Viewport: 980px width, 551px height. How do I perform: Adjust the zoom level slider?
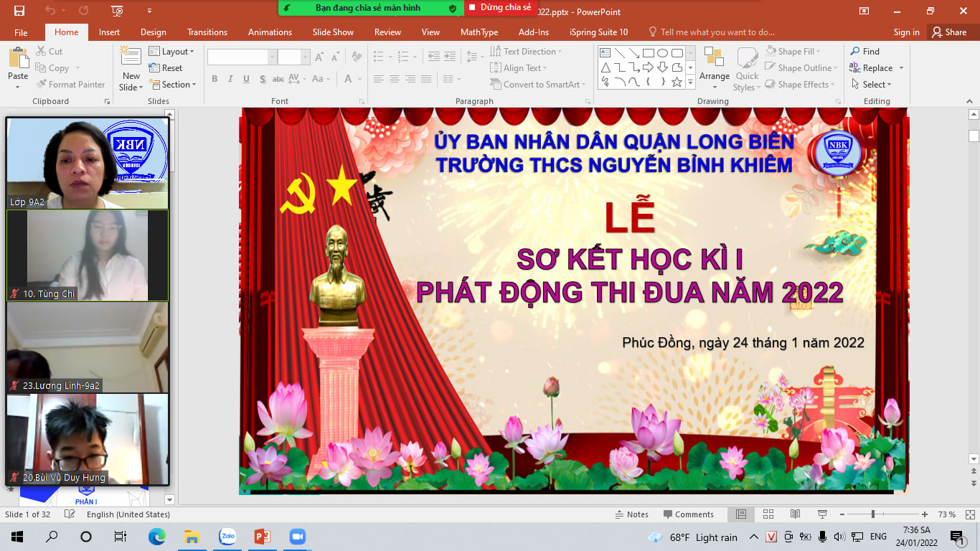click(872, 514)
